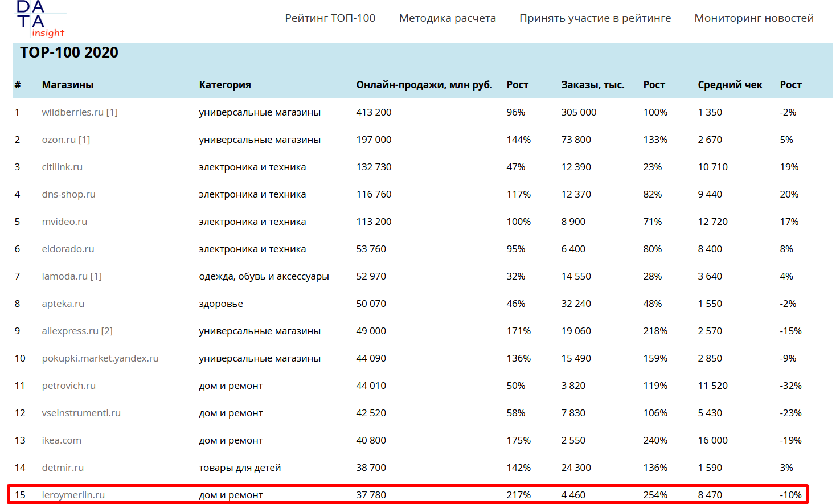Click the # column header
This screenshot has width=840, height=504.
pos(18,85)
